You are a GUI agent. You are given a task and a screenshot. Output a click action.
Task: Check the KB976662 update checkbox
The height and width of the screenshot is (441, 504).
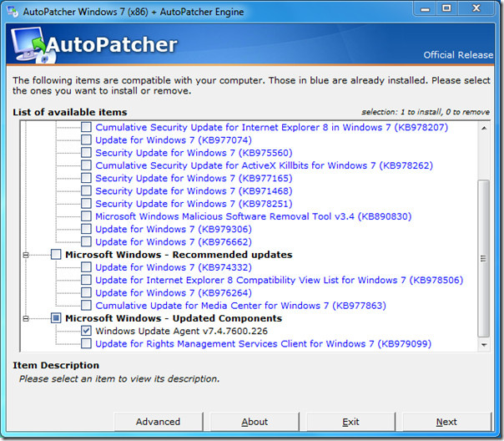pyautogui.click(x=86, y=241)
